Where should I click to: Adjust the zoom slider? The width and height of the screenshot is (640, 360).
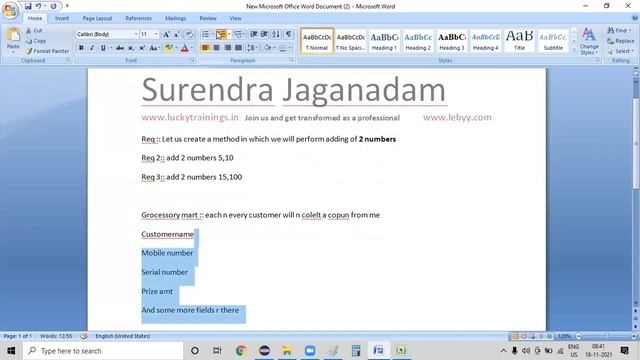tap(606, 336)
